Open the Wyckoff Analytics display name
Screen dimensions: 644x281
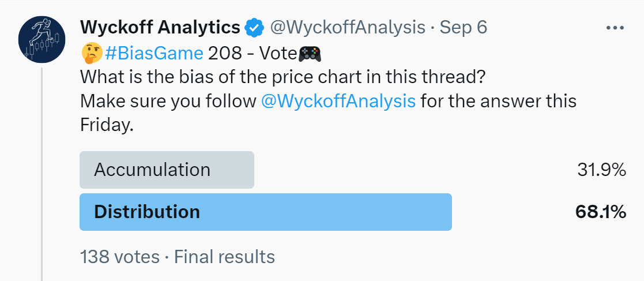[x=160, y=28]
